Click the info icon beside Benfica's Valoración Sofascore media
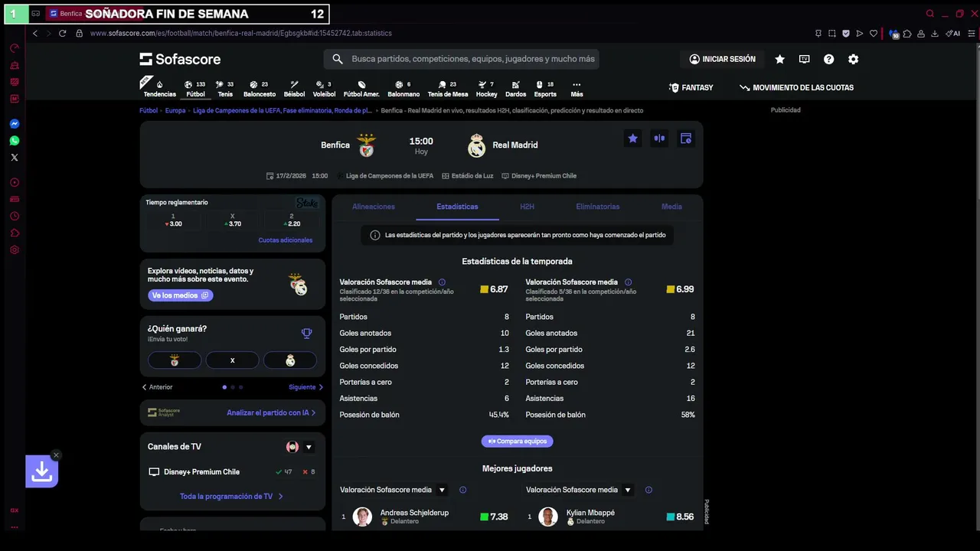The image size is (980, 551). pos(442,282)
